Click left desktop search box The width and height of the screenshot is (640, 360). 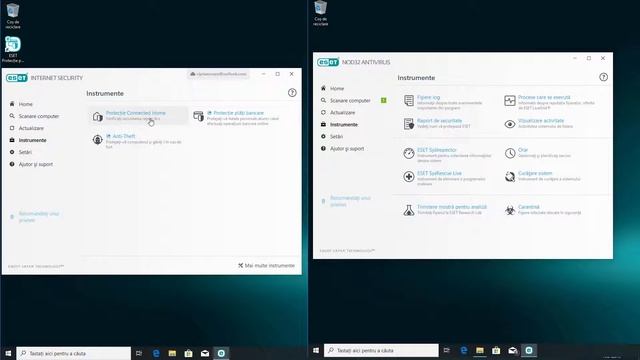(x=74, y=353)
